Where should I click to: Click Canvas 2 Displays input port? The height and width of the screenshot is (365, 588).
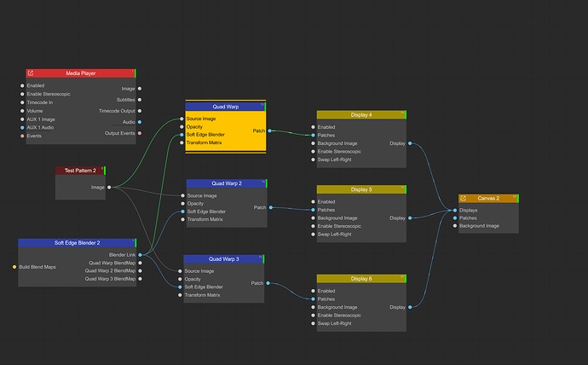pyautogui.click(x=455, y=210)
